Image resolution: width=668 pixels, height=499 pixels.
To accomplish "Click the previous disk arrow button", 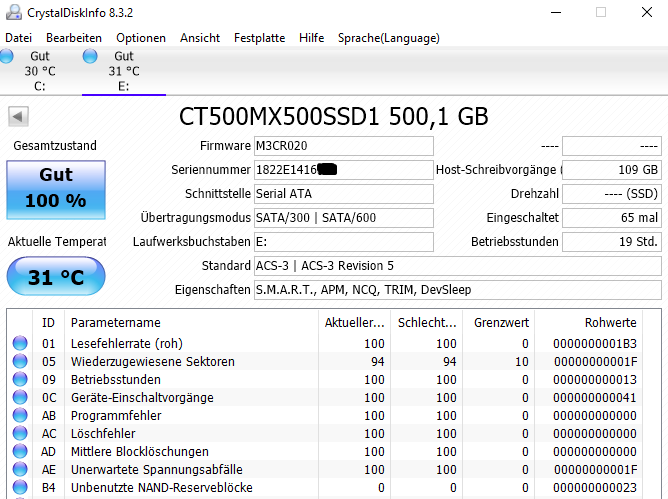I will tap(18, 116).
